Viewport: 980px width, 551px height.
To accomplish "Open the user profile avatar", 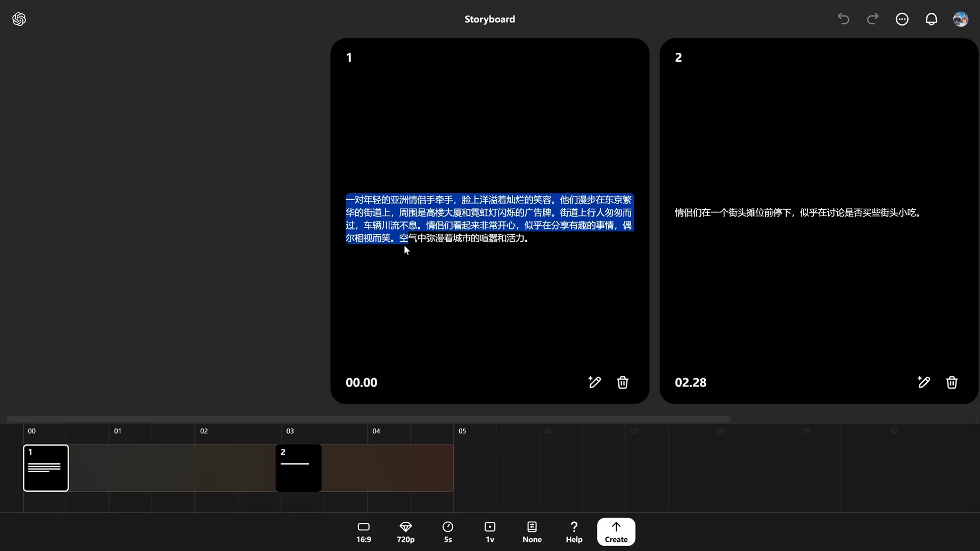I will point(960,19).
